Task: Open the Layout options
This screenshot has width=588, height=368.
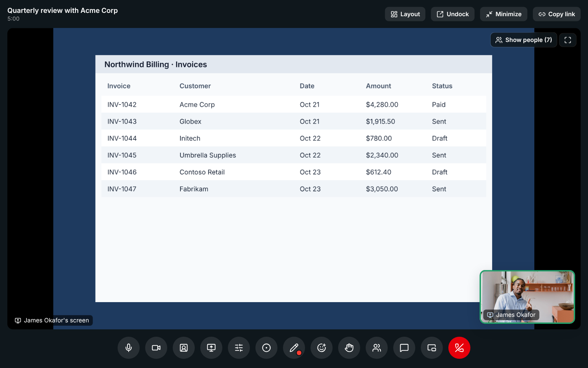Action: [405, 14]
